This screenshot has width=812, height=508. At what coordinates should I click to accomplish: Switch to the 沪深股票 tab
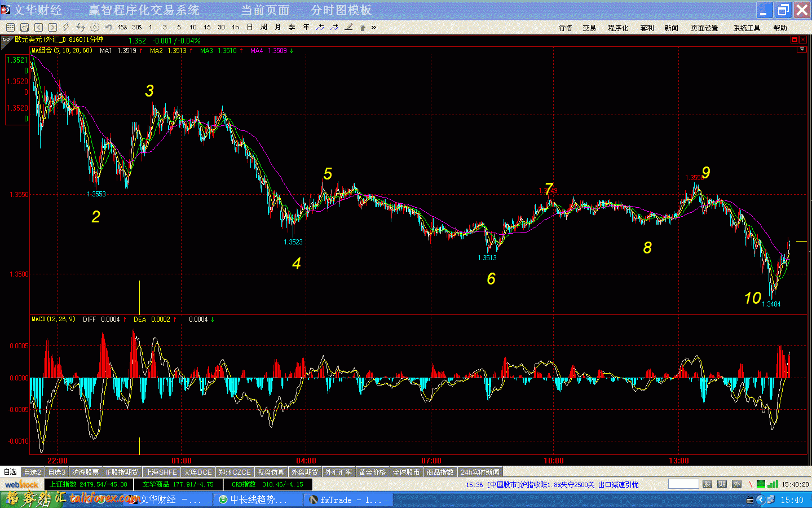pyautogui.click(x=85, y=472)
